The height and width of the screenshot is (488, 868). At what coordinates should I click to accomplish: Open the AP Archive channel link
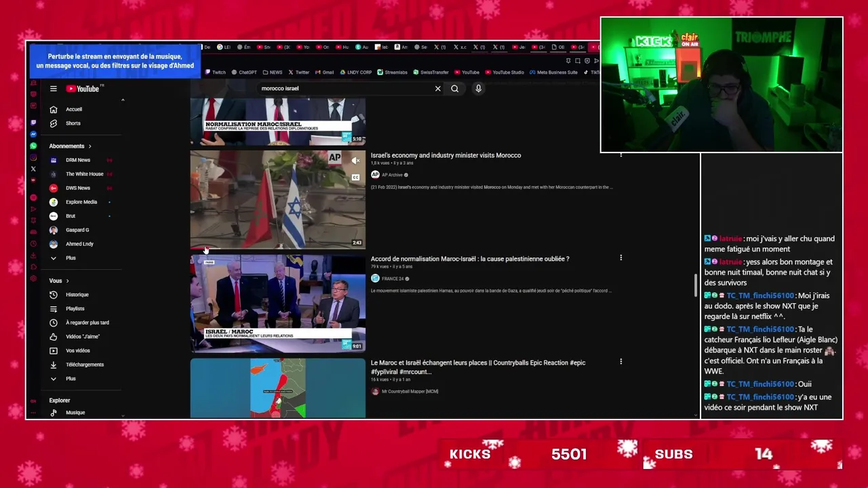[392, 175]
